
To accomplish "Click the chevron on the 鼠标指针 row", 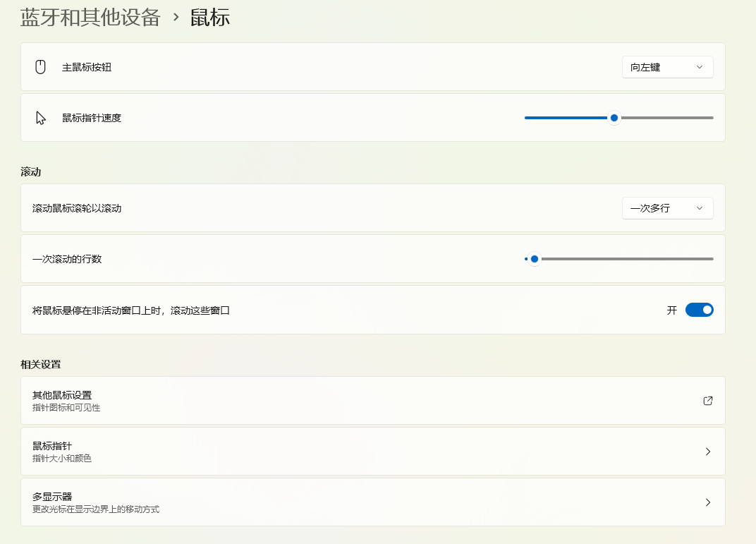I will (707, 451).
